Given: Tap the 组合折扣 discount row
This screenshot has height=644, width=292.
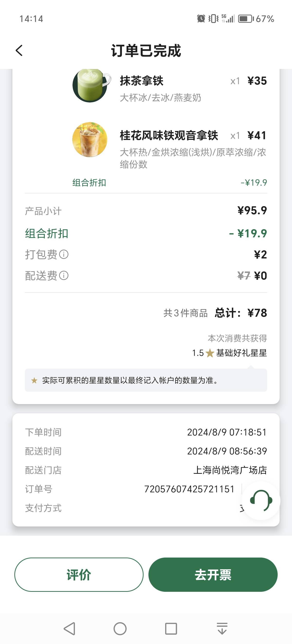Looking at the screenshot, I should click(146, 234).
